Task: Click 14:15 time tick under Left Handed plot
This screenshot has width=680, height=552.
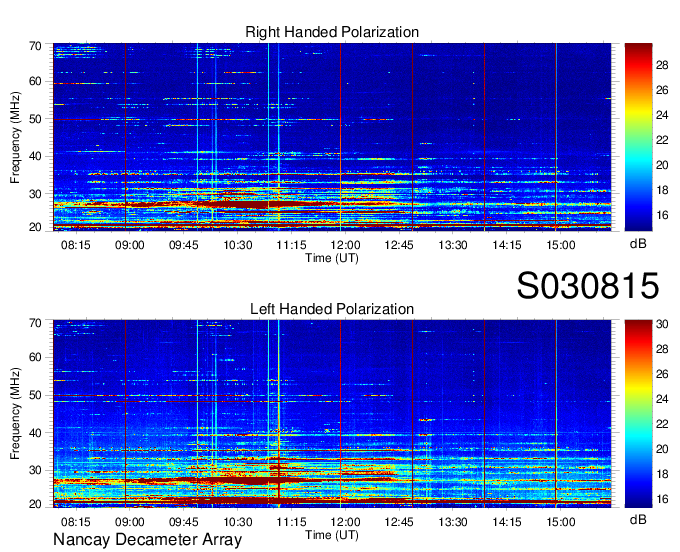Action: (507, 522)
